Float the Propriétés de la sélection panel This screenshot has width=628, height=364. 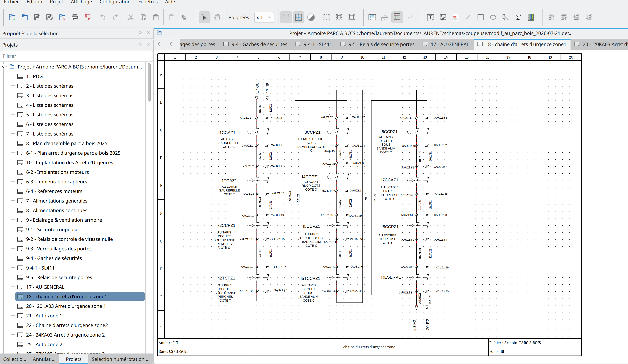pos(140,33)
